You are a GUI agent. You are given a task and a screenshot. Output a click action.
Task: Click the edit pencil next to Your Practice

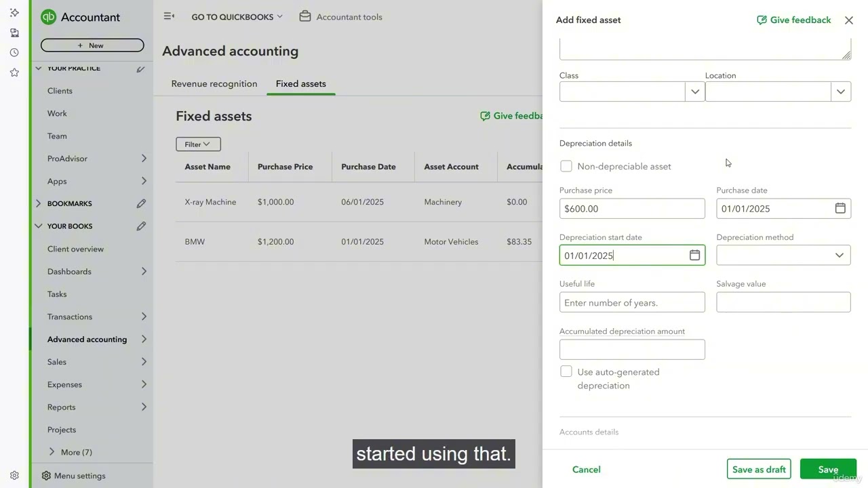[x=140, y=68]
